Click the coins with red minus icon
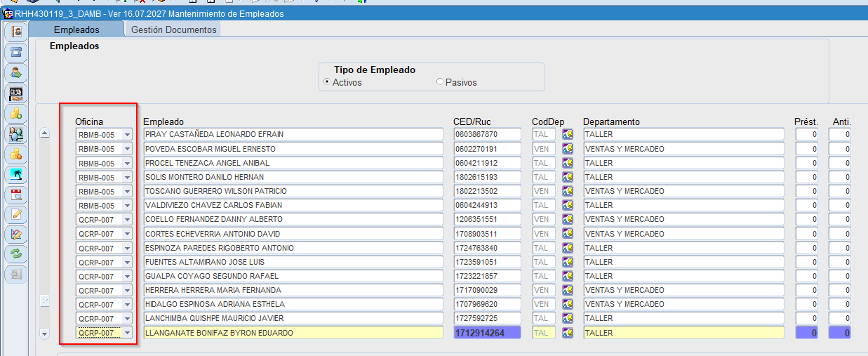 tap(16, 154)
